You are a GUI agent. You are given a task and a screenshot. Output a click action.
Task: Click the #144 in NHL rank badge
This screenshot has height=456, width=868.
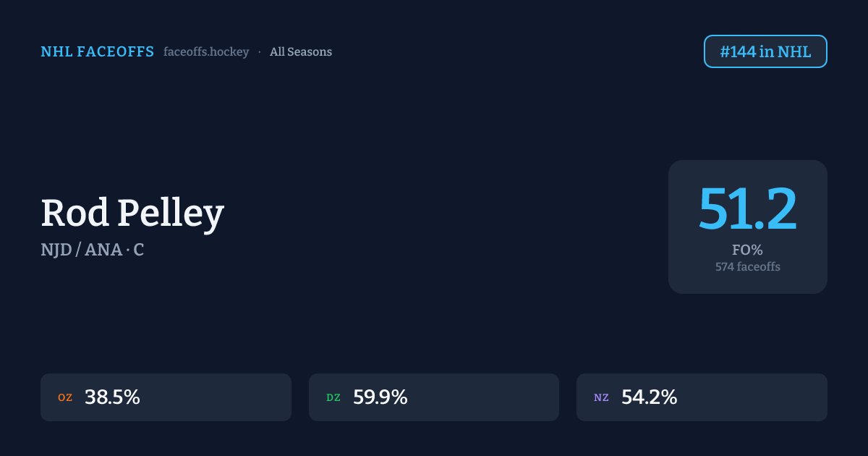[765, 51]
